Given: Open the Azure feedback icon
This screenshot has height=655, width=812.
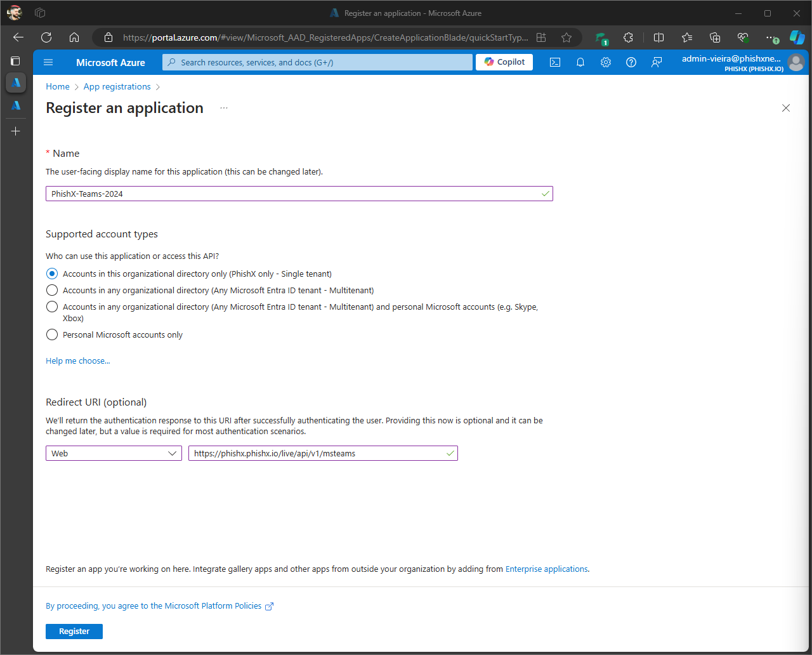Looking at the screenshot, I should pos(657,62).
